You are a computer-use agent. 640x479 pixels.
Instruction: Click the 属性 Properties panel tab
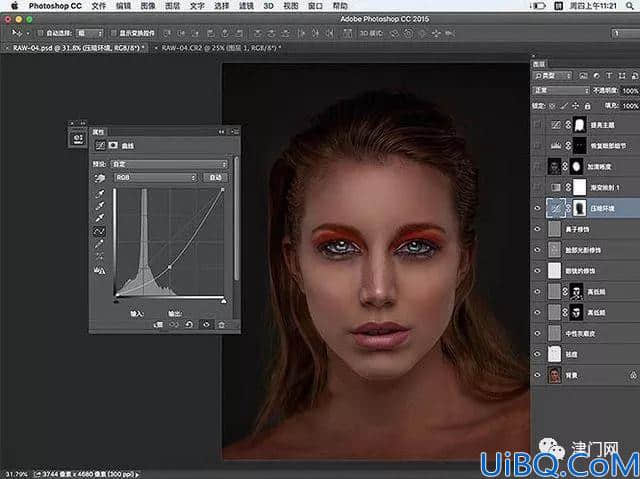[x=98, y=132]
